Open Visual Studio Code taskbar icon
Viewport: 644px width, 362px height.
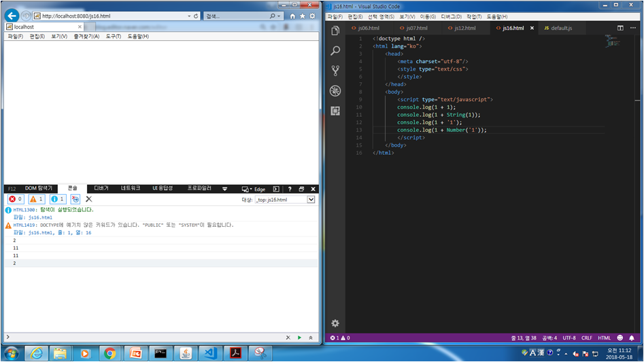(x=210, y=353)
